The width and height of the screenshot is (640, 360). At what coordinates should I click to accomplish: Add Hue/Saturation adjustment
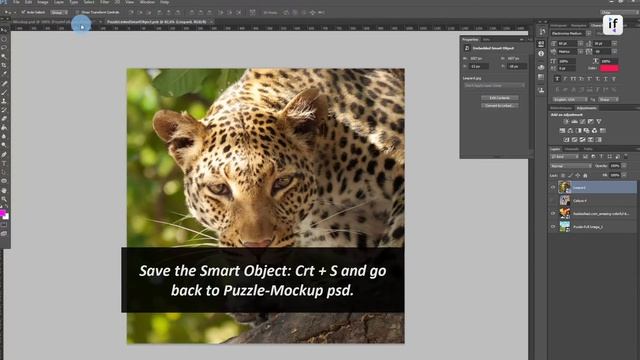[x=562, y=131]
